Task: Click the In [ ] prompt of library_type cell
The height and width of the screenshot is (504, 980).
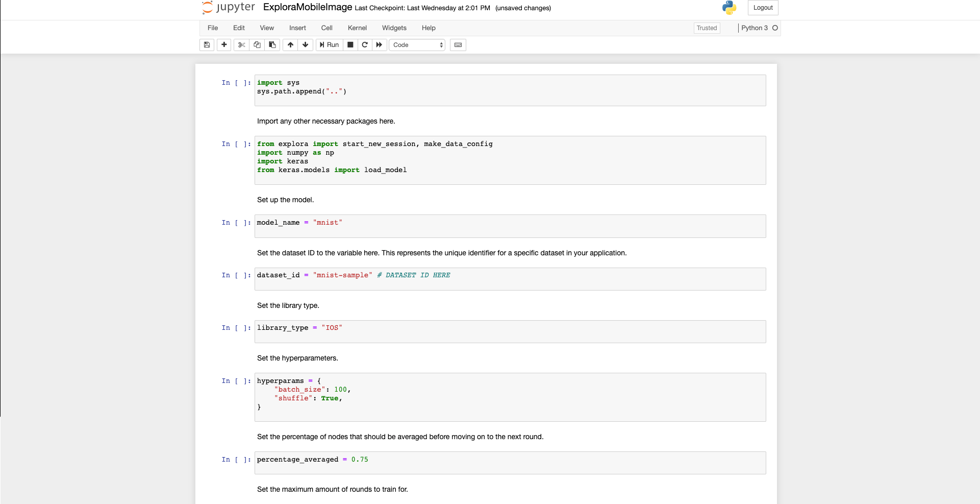Action: [x=236, y=328]
